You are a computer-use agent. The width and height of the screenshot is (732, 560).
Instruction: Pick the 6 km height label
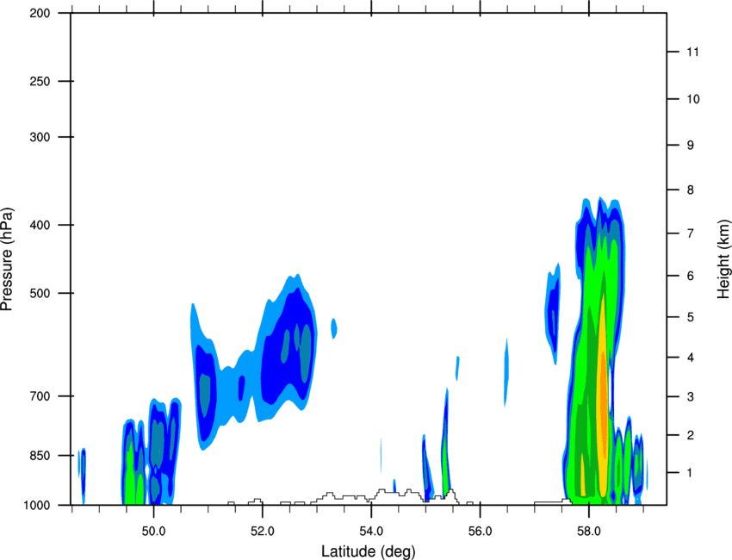690,276
